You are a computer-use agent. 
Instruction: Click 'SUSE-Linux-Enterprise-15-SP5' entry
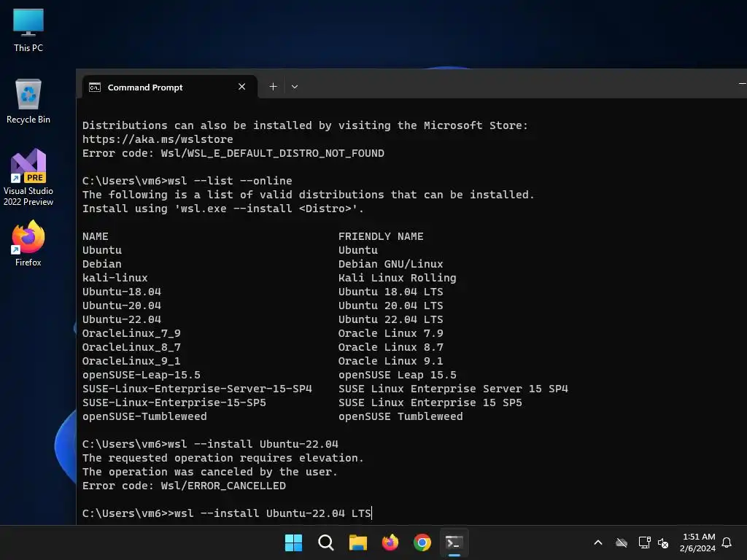(174, 402)
